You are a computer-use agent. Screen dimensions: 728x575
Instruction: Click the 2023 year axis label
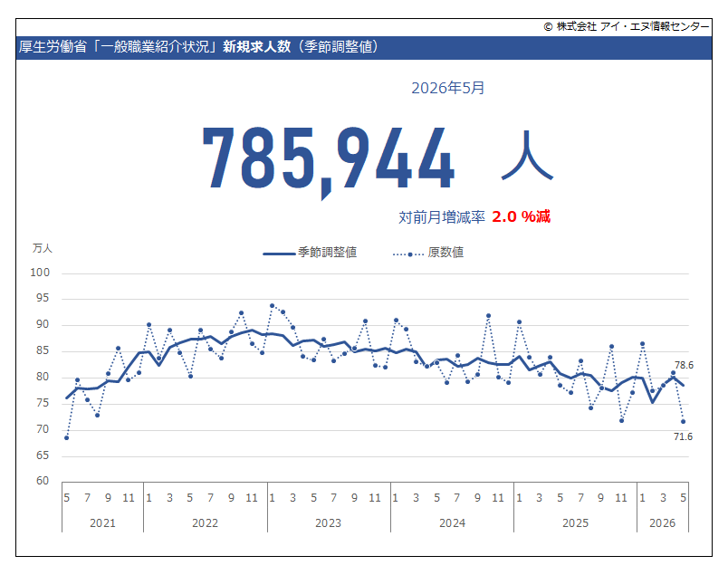[329, 523]
